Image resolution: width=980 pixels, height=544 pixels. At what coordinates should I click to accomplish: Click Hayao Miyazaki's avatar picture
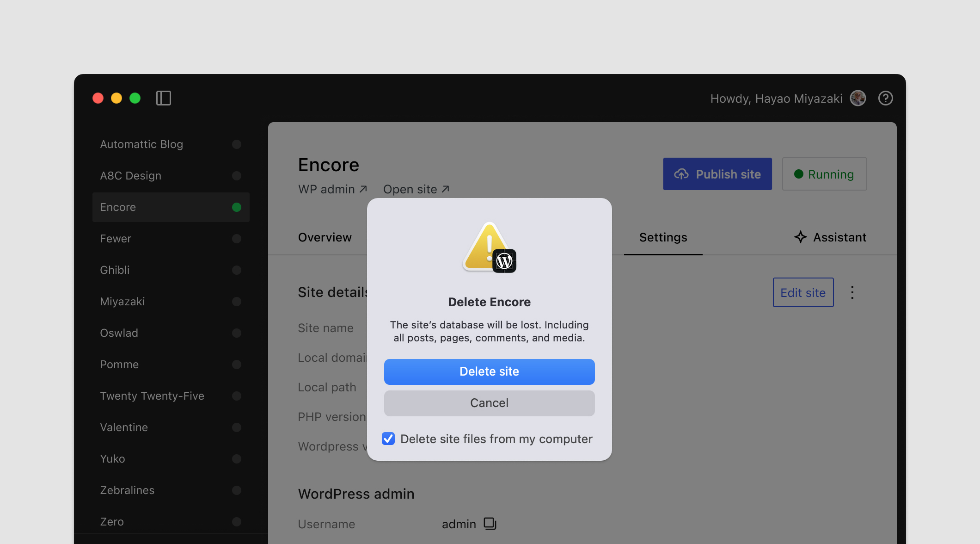click(x=858, y=98)
